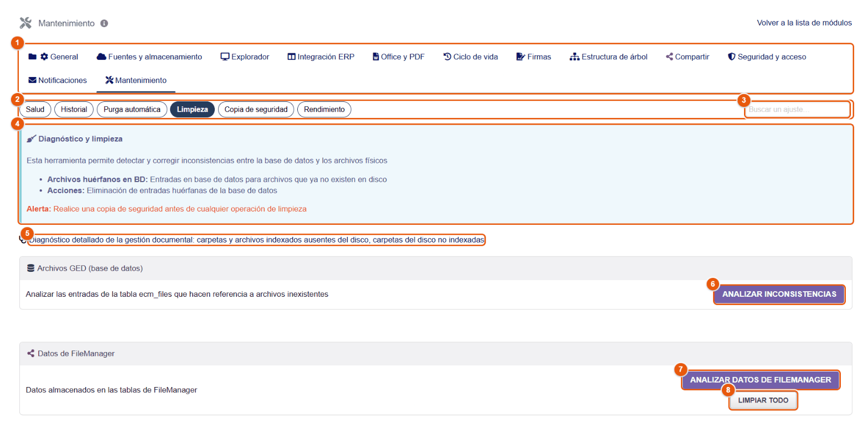Click the Esta herramienta permite detectar description line

(x=207, y=161)
